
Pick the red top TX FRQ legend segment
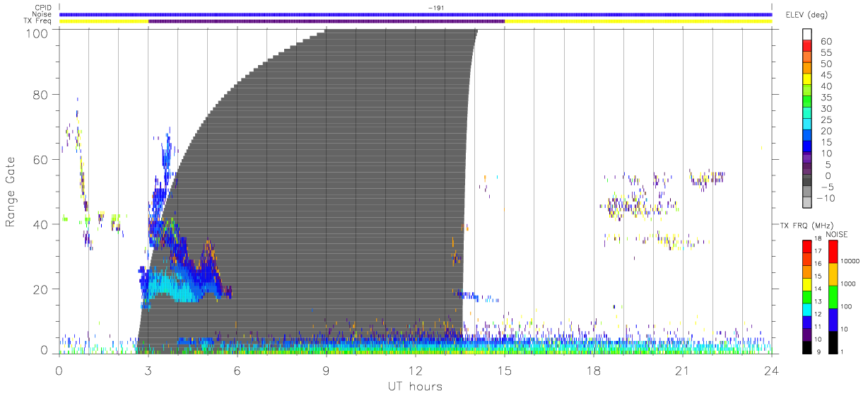[x=807, y=246]
